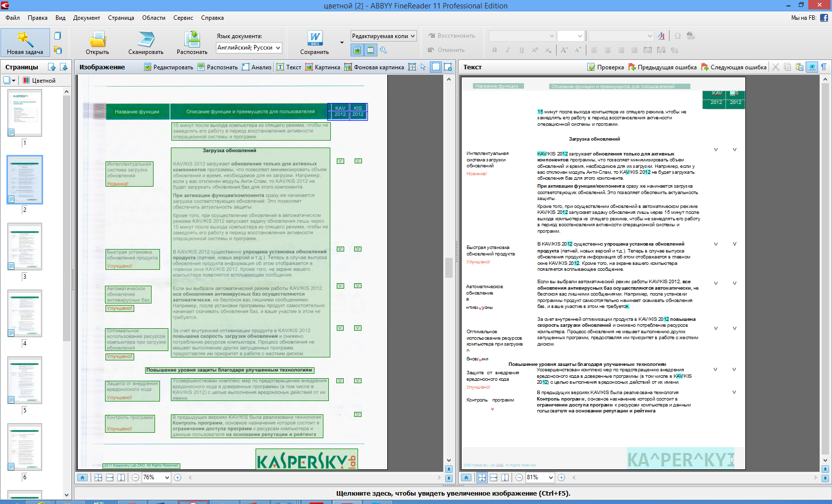Expand Save button options arrow
The width and height of the screenshot is (832, 504).
342,43
